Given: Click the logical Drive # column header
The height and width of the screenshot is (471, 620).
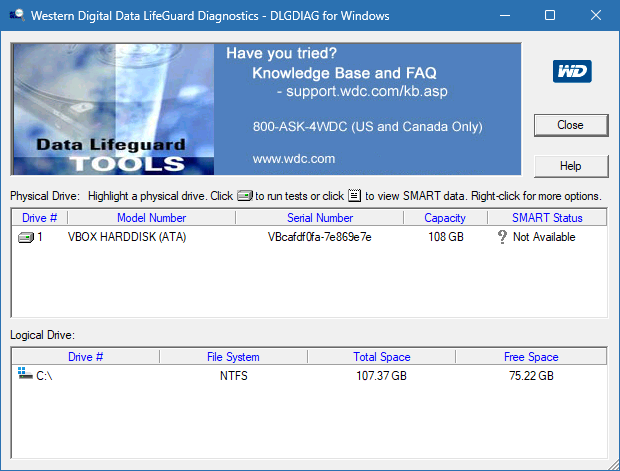Looking at the screenshot, I should pyautogui.click(x=85, y=357).
